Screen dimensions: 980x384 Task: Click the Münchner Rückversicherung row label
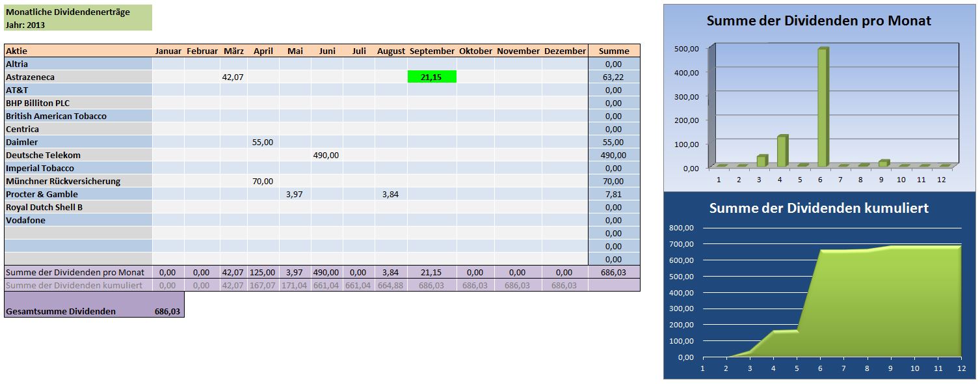point(78,181)
